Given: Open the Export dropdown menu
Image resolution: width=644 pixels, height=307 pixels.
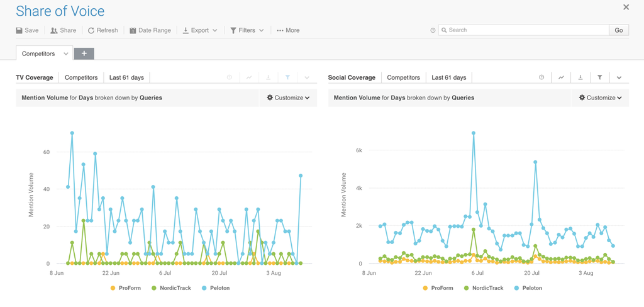Looking at the screenshot, I should click(x=200, y=30).
